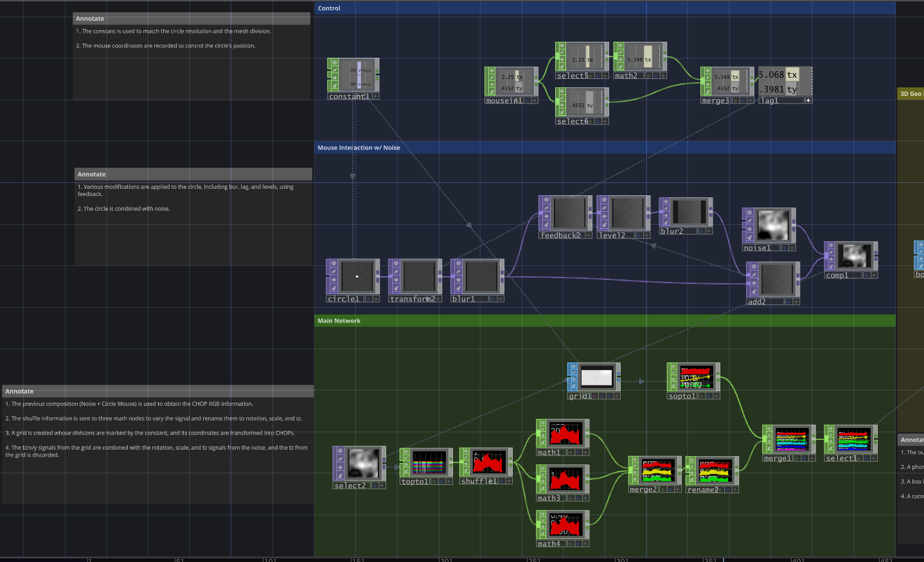924x562 pixels.
Task: Toggle the lock flag on select2 node
Action: coord(339,475)
